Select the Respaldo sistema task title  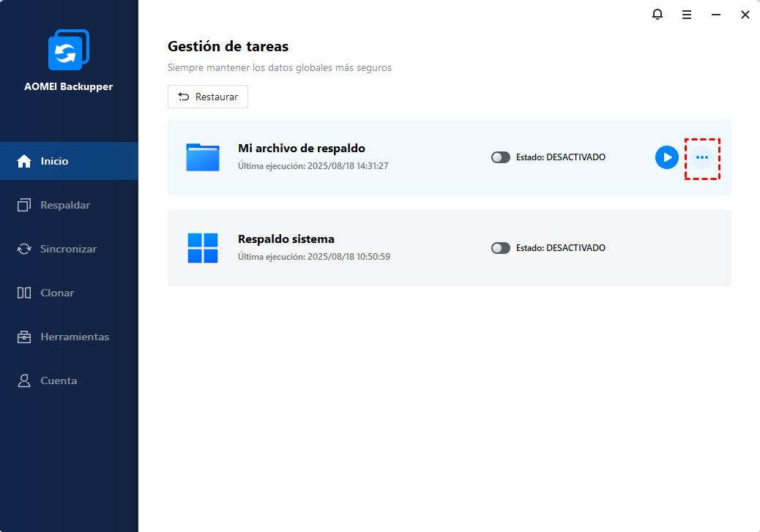click(x=286, y=239)
